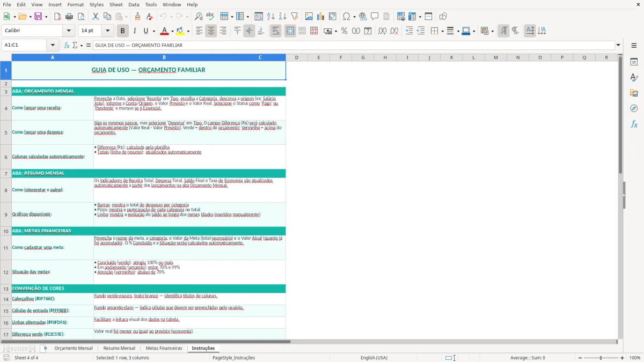
Task: Click the zoom slider handle
Action: pyautogui.click(x=601, y=358)
